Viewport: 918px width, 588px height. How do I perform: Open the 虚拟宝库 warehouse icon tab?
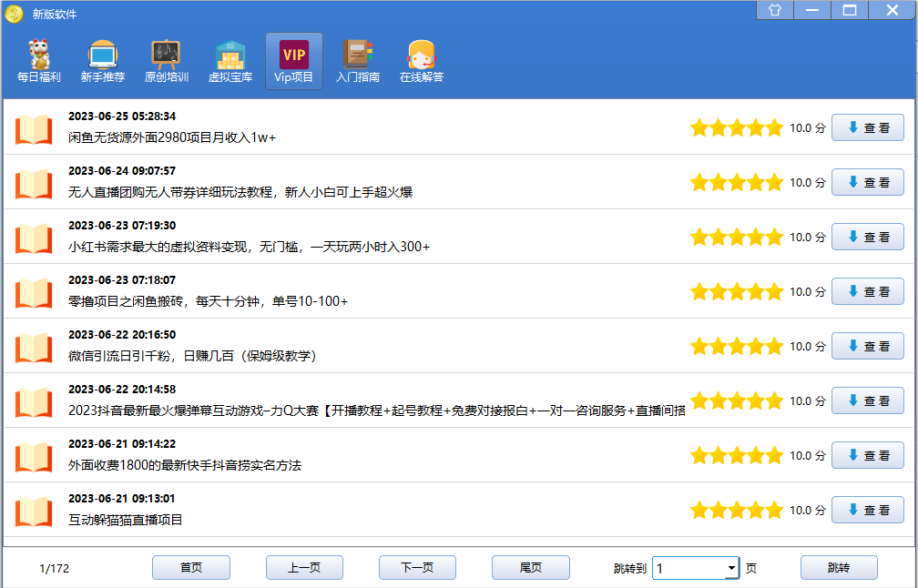click(230, 61)
